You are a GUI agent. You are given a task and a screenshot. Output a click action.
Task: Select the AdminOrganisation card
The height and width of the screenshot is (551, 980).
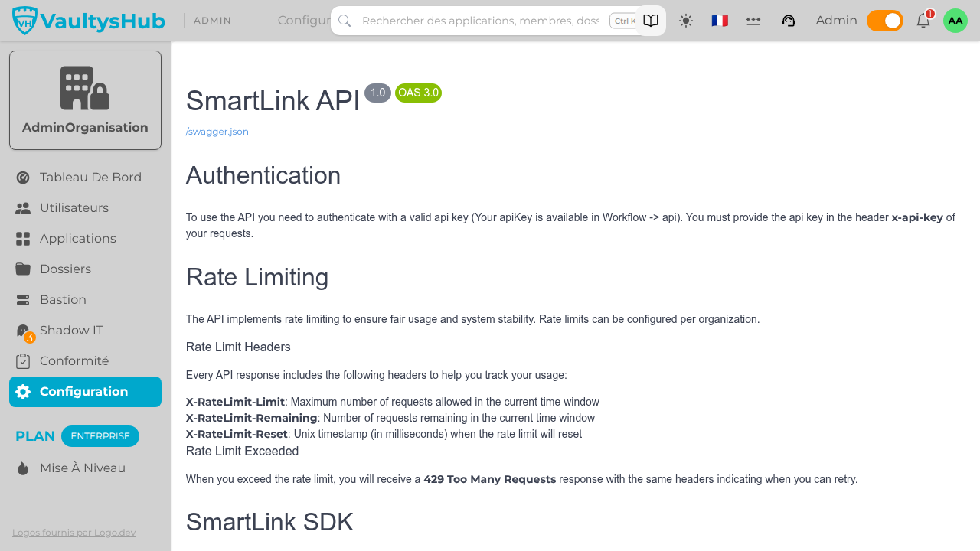coord(85,100)
